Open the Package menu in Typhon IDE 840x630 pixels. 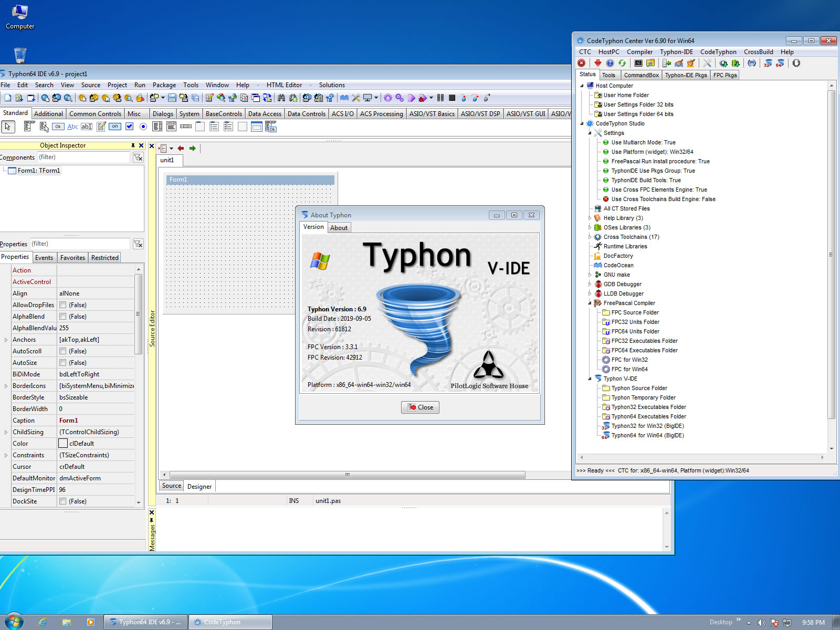164,85
